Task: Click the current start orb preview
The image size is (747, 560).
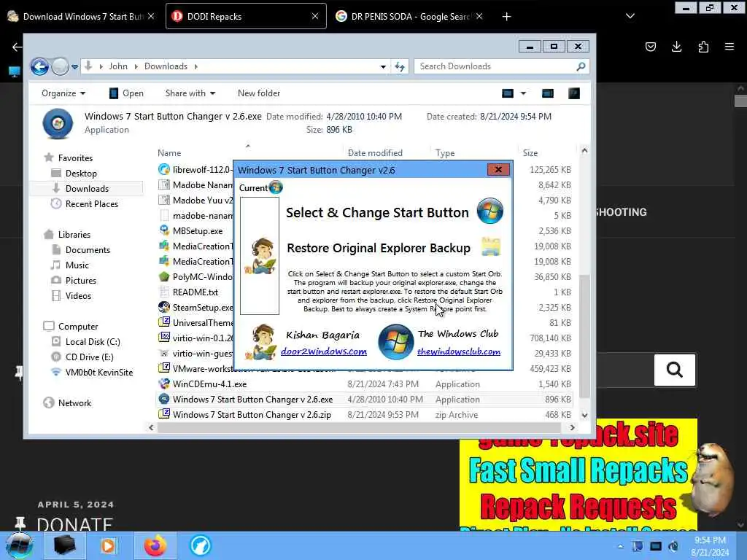Action: 276,187
